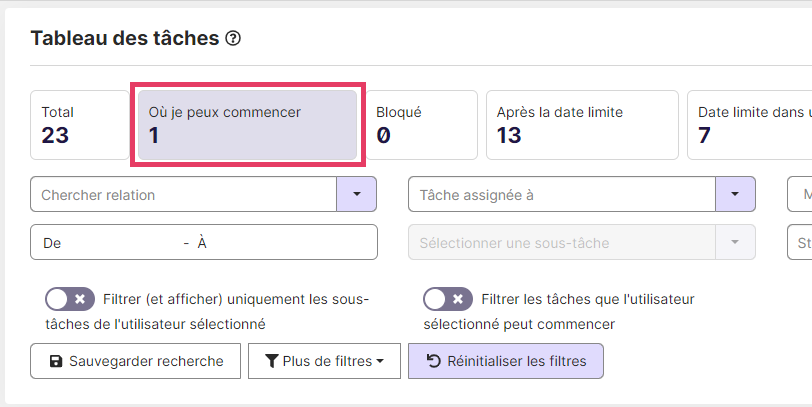Select the Date limite dans card
This screenshot has width=812, height=407.
tap(749, 125)
